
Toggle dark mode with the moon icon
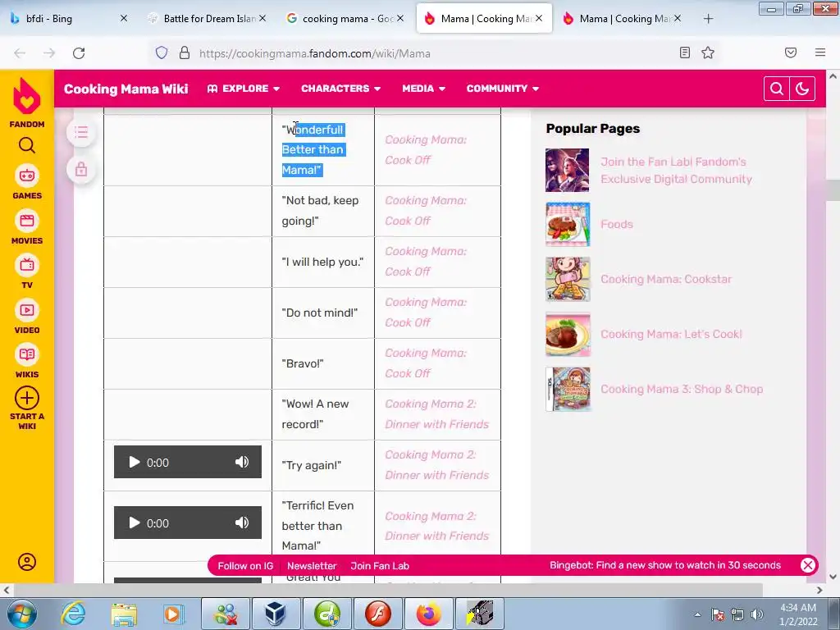[802, 89]
